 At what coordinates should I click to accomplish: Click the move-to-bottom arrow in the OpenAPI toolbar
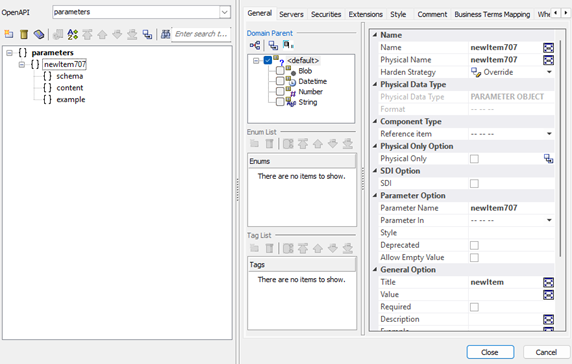point(132,34)
